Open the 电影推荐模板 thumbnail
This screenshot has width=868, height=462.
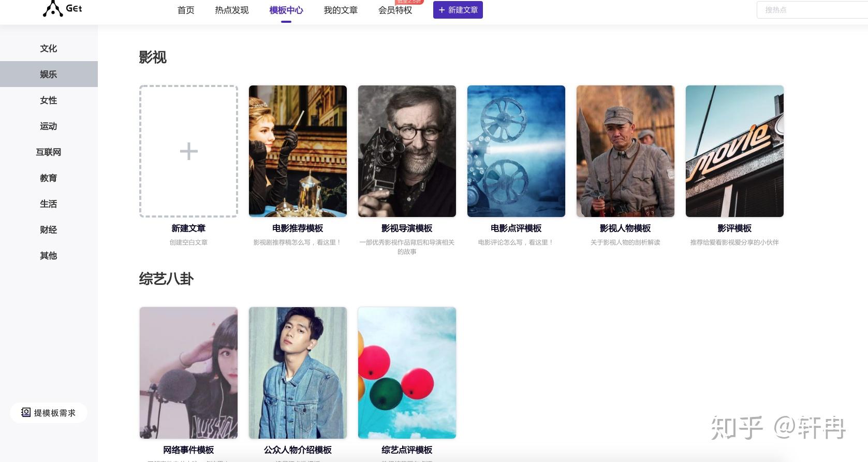tap(298, 151)
